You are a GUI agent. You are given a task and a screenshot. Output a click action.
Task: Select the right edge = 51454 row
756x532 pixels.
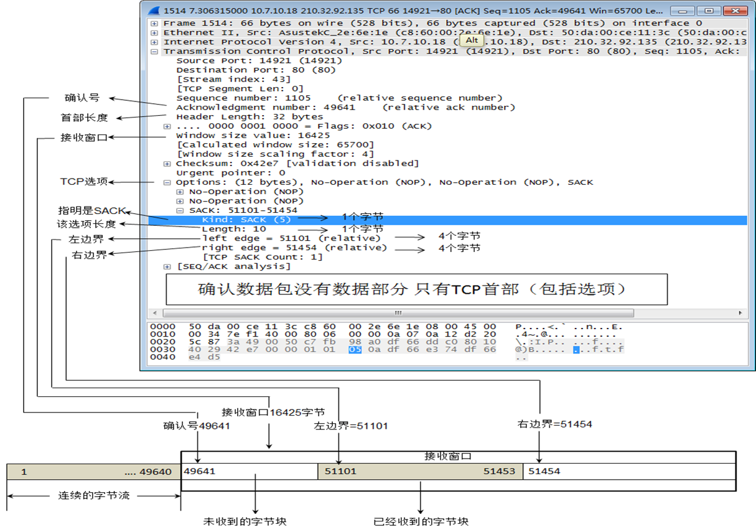coord(294,248)
